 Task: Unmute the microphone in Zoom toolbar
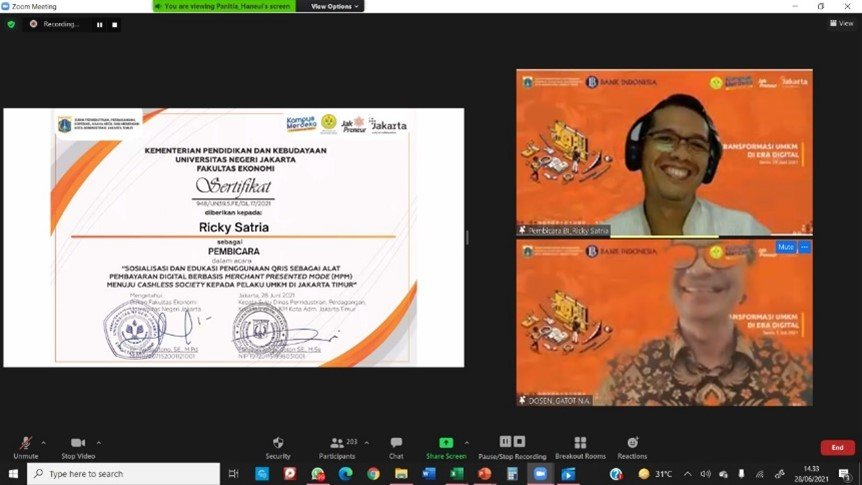pyautogui.click(x=26, y=448)
